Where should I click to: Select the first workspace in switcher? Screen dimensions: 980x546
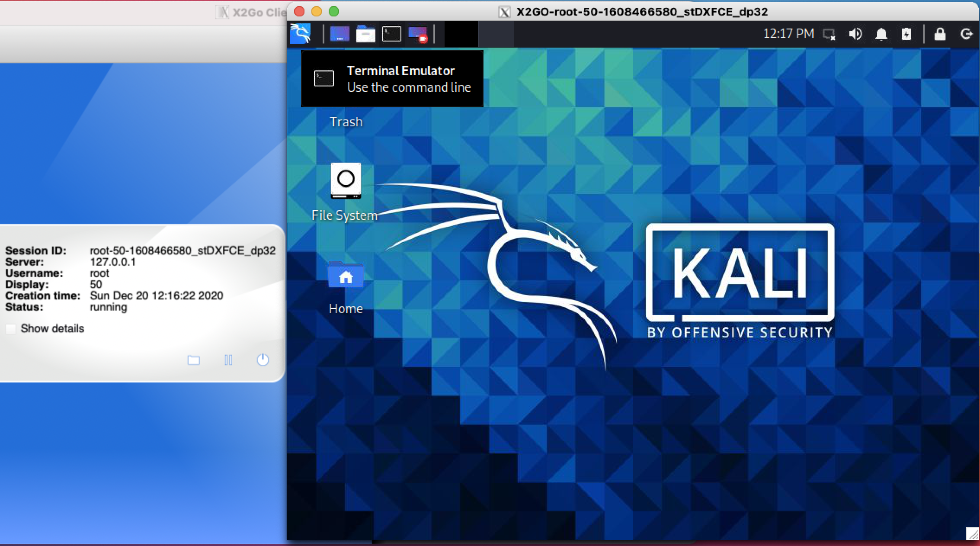click(x=461, y=34)
